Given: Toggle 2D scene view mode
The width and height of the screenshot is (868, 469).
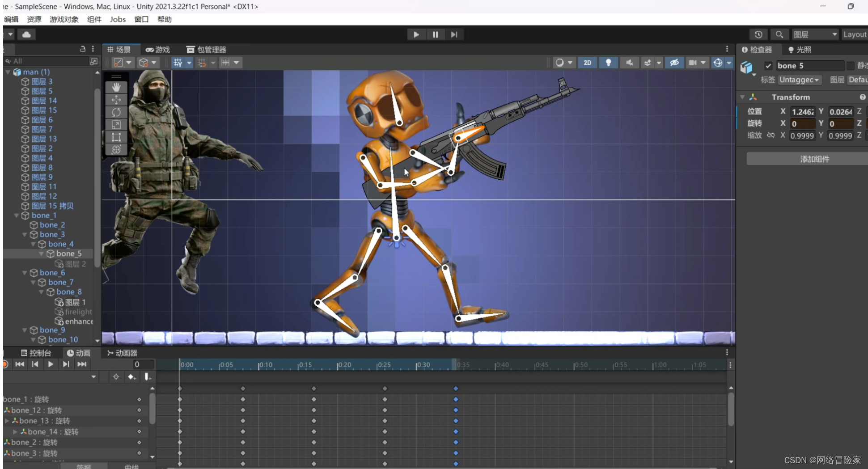Looking at the screenshot, I should (587, 63).
